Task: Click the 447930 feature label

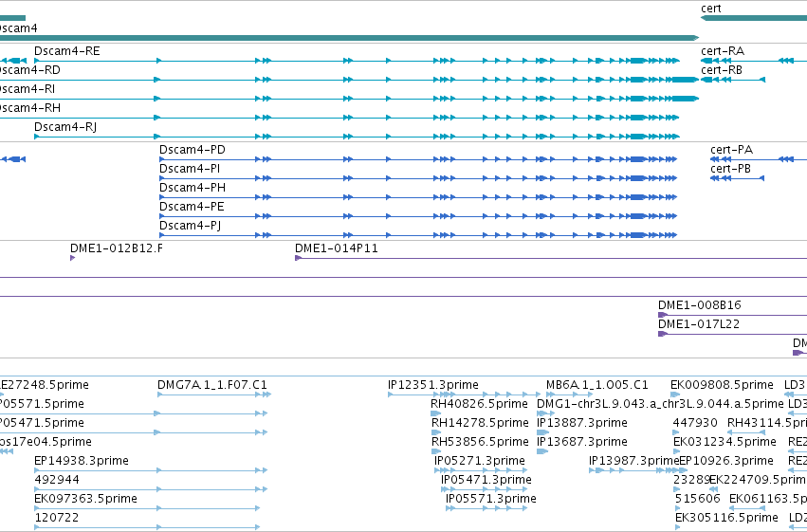Action: pyautogui.click(x=695, y=423)
